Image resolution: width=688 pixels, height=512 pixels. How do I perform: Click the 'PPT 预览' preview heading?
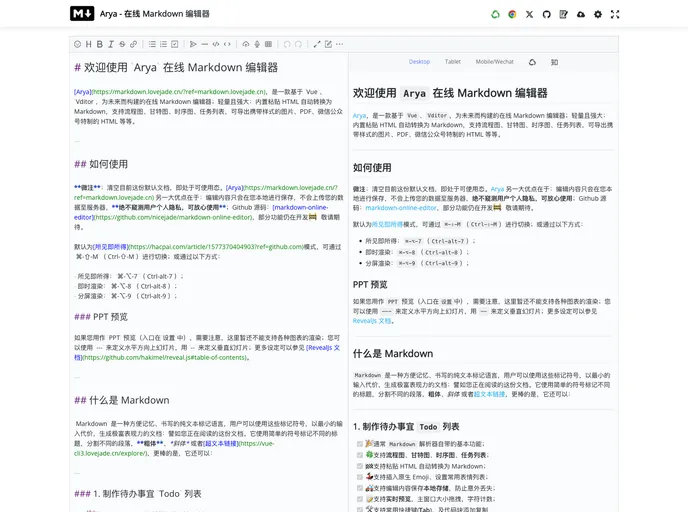click(x=370, y=285)
